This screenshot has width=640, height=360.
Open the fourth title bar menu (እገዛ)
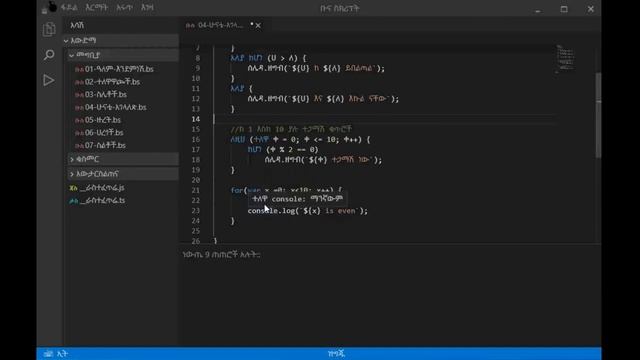147,7
